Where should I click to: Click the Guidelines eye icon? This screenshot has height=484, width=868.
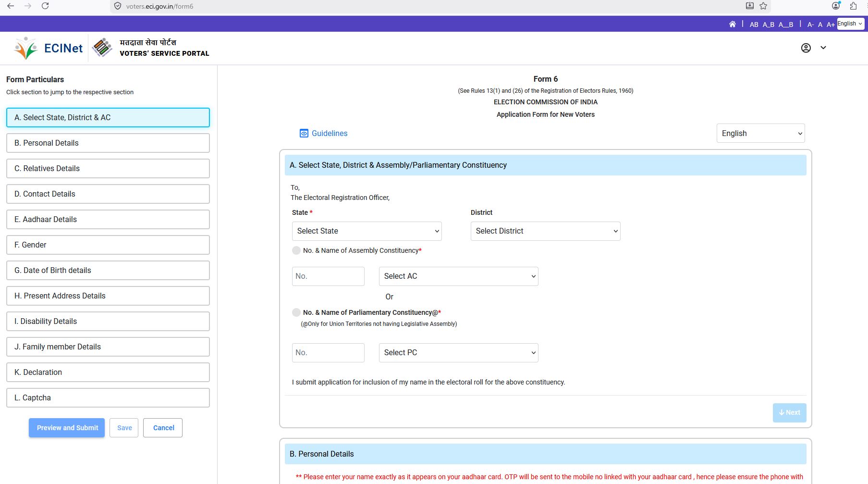click(x=304, y=133)
